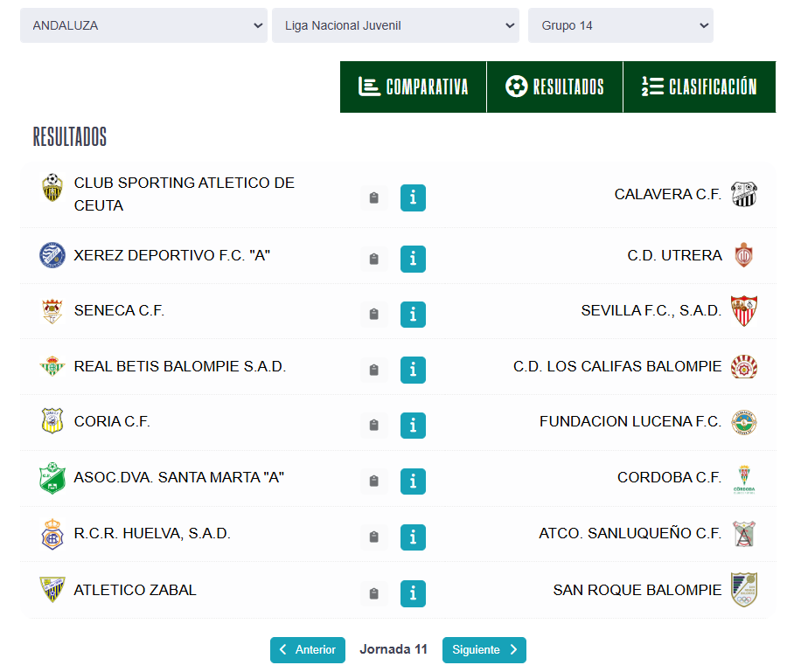Click the Sevilla F.C. crest
787x672 pixels.
[x=744, y=311]
